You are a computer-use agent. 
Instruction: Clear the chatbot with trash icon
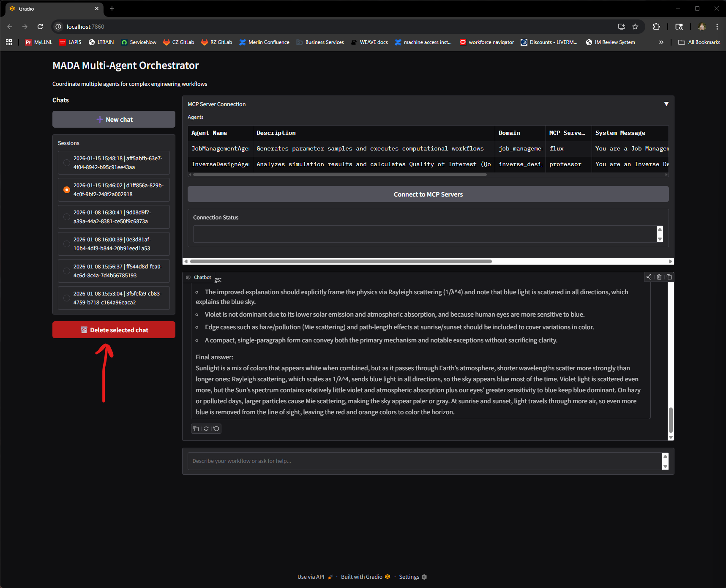659,277
